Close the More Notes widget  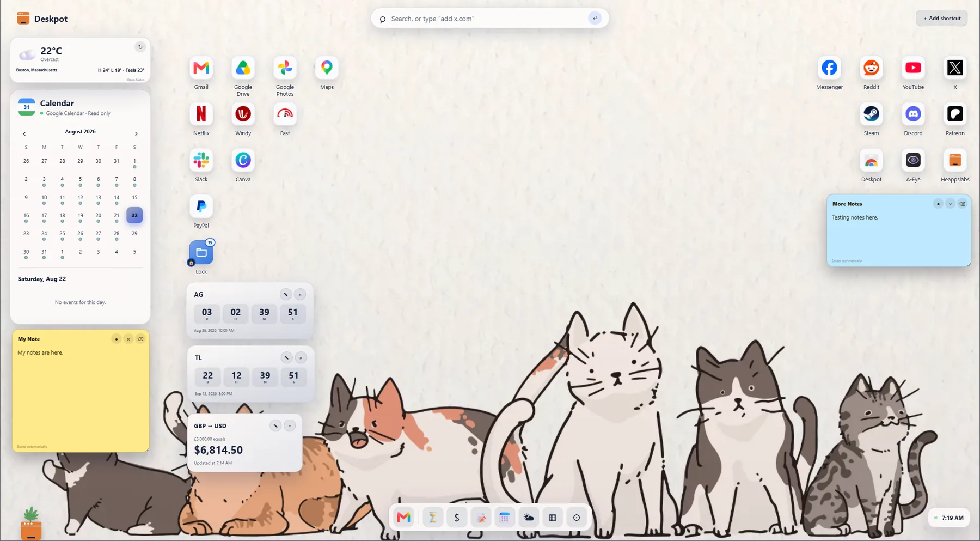[x=950, y=204]
